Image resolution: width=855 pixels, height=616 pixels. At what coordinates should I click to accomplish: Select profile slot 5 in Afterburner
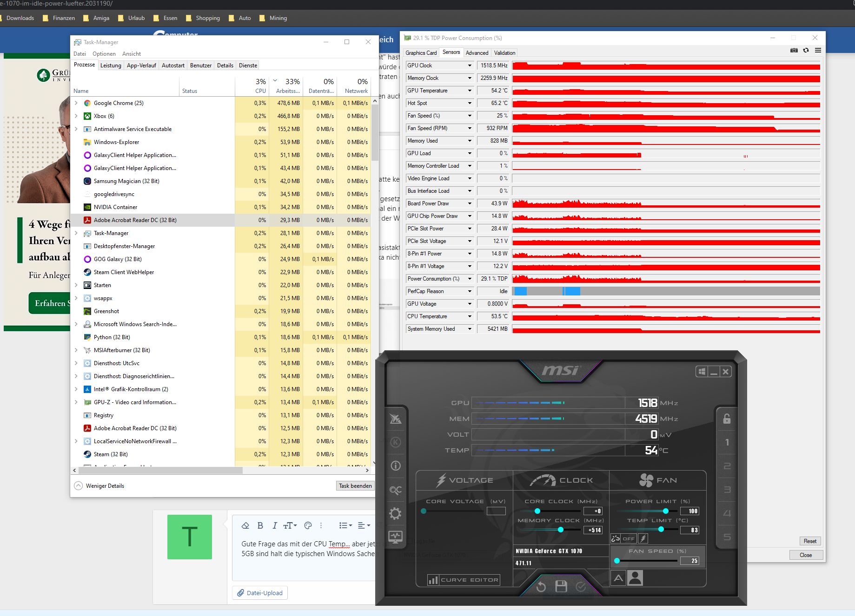tap(727, 537)
